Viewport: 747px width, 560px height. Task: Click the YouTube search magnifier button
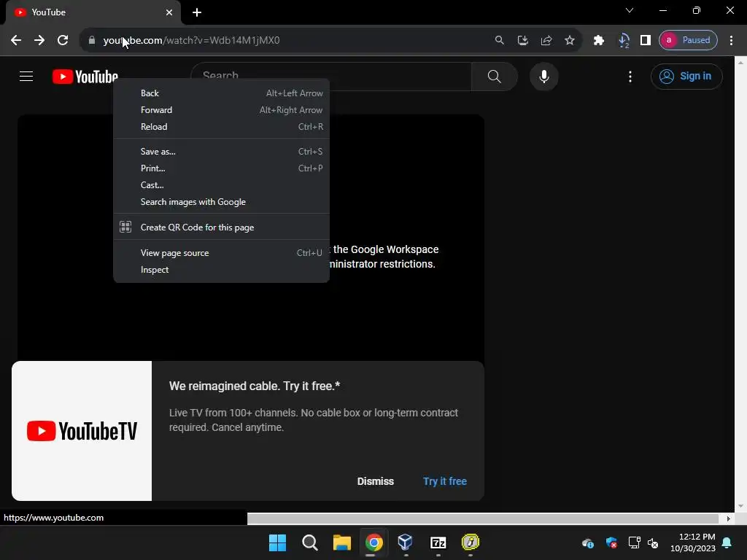point(495,76)
